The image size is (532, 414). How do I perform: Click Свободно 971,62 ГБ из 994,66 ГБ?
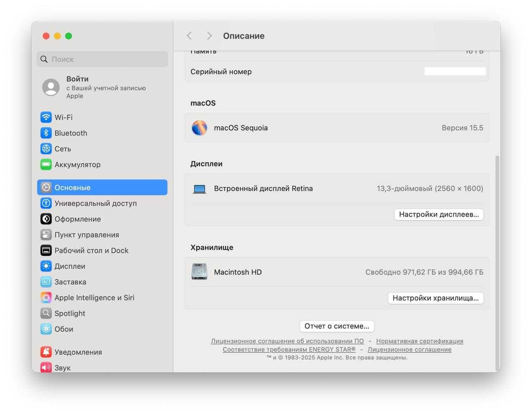tap(424, 272)
